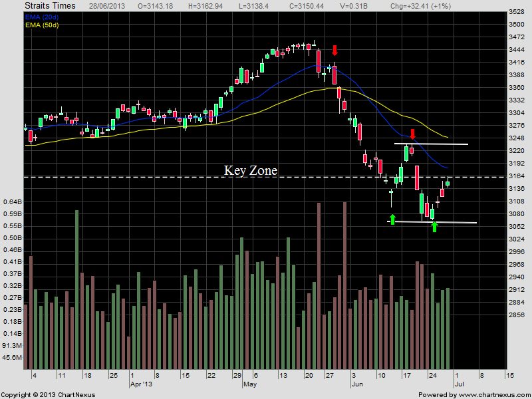The image size is (532, 399).
Task: Click the Key Zone text annotation
Action: tap(250, 170)
